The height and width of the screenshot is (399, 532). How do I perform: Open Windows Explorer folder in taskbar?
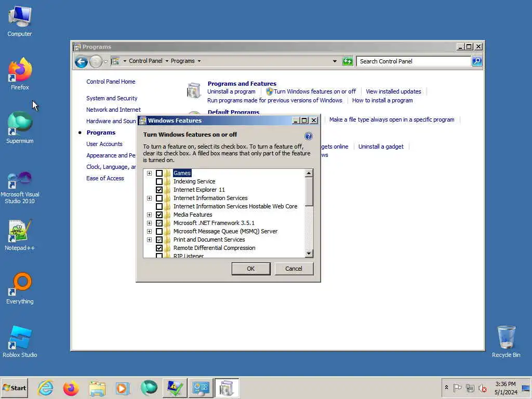pyautogui.click(x=97, y=388)
